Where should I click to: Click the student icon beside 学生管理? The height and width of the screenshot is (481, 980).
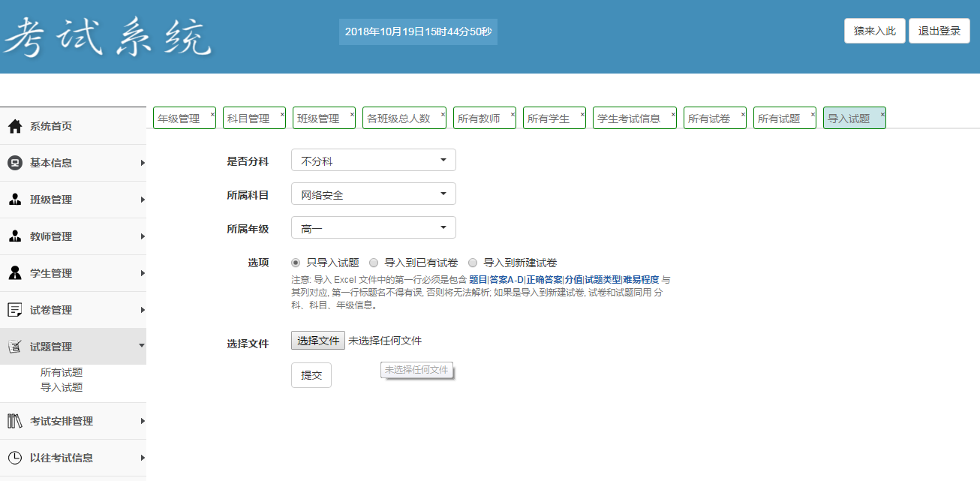coord(15,273)
